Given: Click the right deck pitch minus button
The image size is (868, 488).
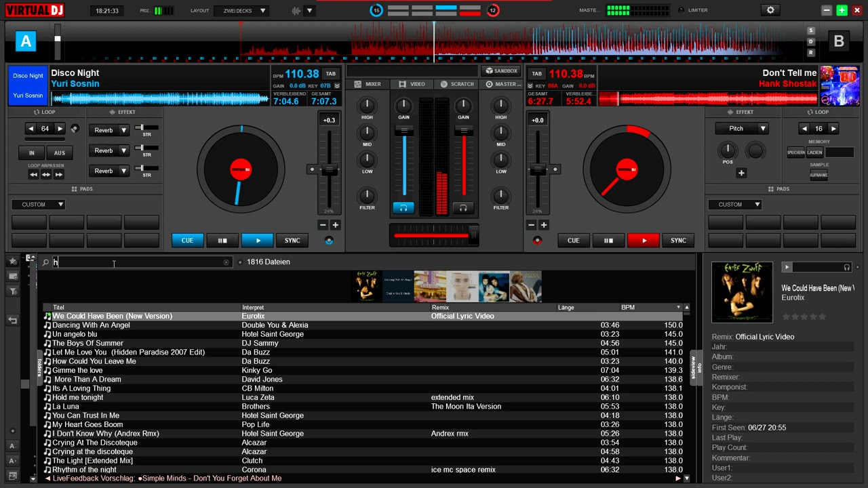Looking at the screenshot, I should pyautogui.click(x=531, y=225).
